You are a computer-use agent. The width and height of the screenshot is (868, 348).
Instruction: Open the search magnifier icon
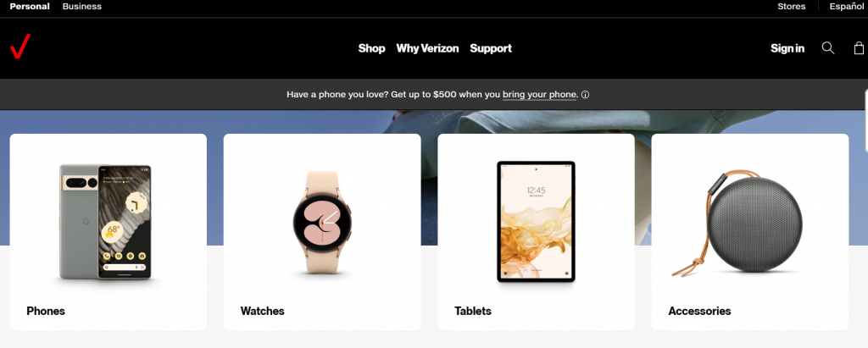click(828, 48)
